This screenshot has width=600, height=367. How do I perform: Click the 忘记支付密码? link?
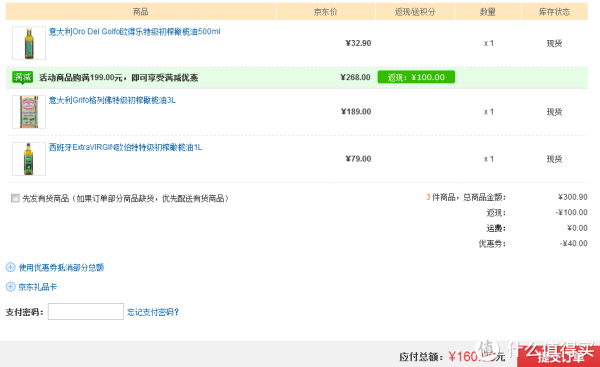point(153,312)
